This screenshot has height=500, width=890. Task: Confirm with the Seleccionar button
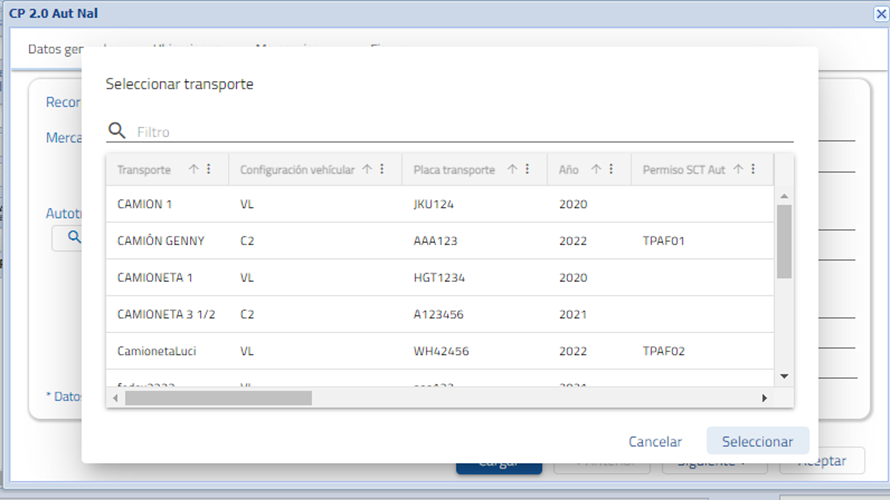click(x=757, y=441)
